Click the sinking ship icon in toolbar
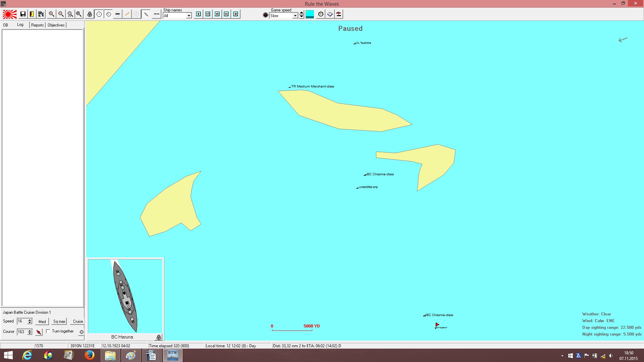Image resolution: width=644 pixels, height=362 pixels. (x=339, y=14)
